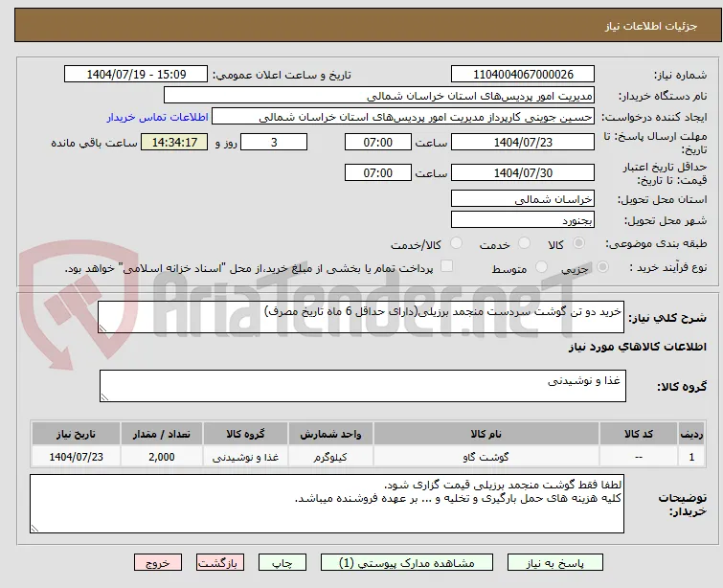
Task: Click the کد کالا column header
Action: click(x=639, y=434)
